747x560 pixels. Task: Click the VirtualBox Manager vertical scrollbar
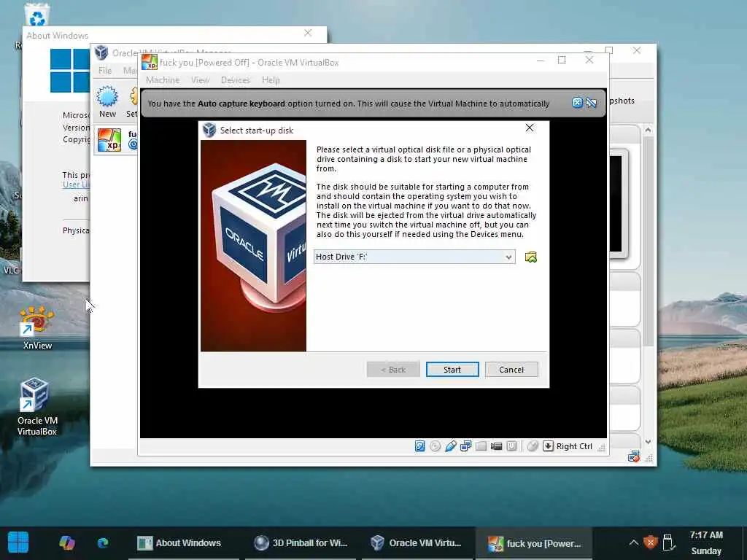(648, 241)
